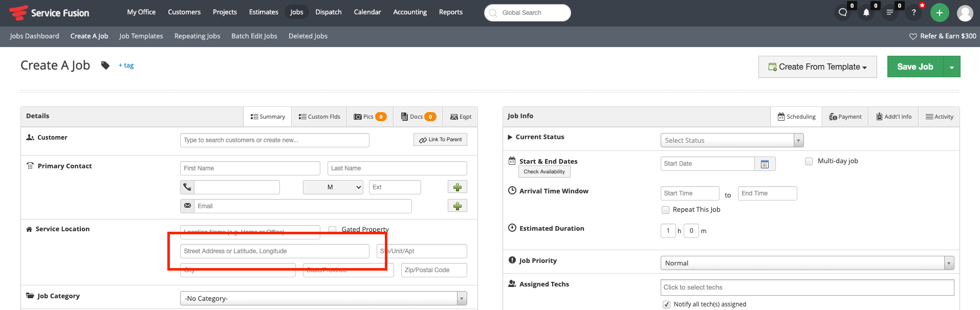The image size is (980, 310).
Task: Open the Select Status dropdown
Action: pos(731,140)
